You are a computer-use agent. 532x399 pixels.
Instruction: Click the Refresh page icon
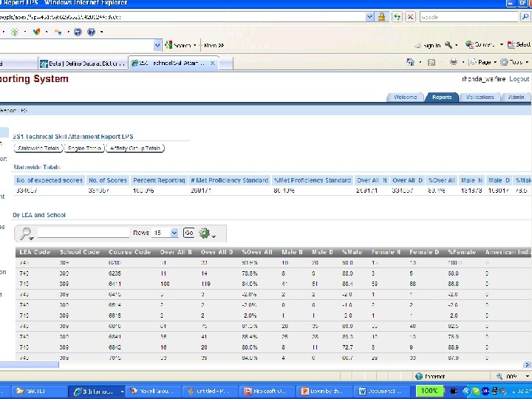(x=396, y=16)
